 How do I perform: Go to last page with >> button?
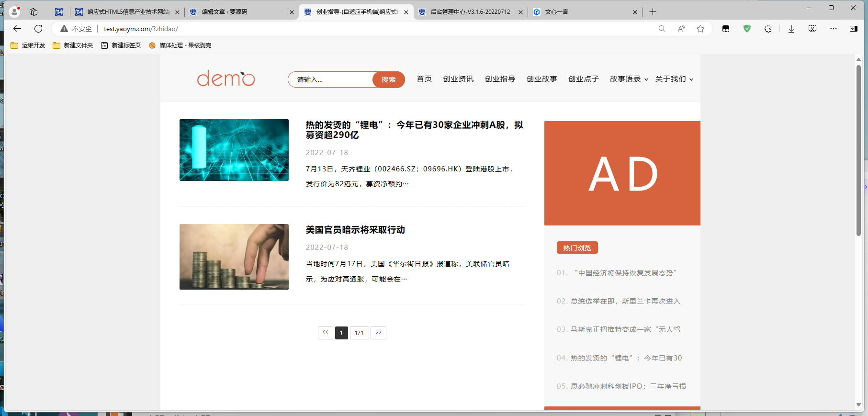[x=378, y=333]
